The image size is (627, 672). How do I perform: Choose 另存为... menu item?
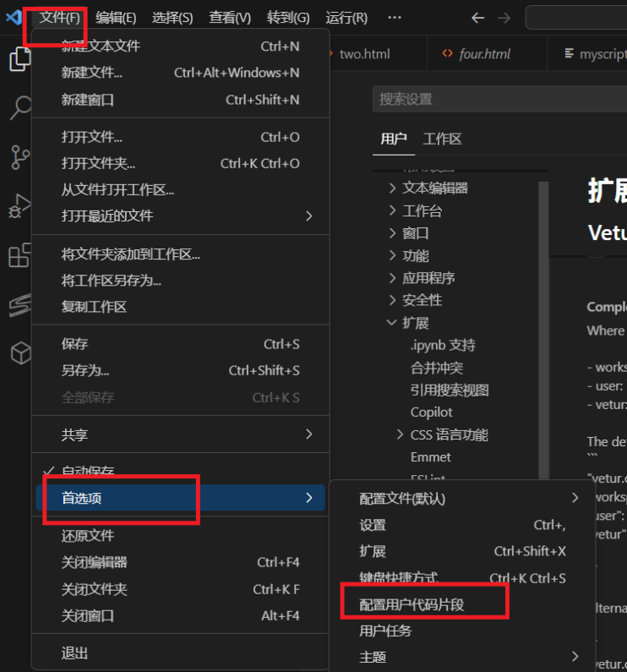tap(181, 370)
